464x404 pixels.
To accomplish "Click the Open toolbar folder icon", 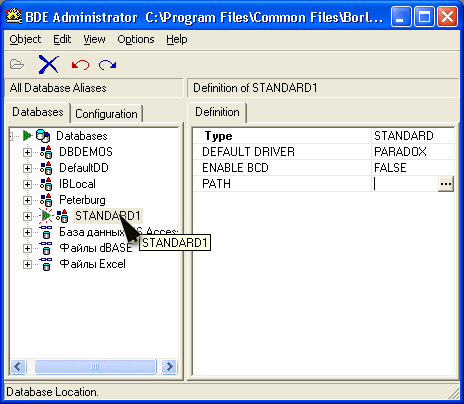I will coord(17,64).
